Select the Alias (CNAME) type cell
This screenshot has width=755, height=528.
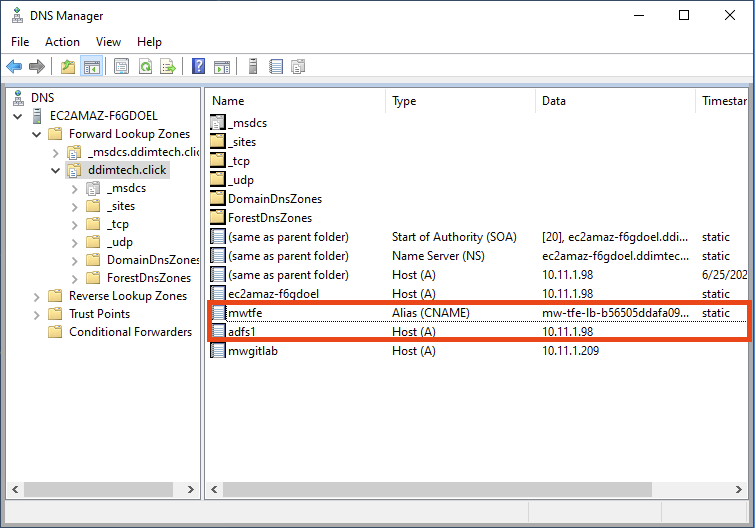point(430,313)
